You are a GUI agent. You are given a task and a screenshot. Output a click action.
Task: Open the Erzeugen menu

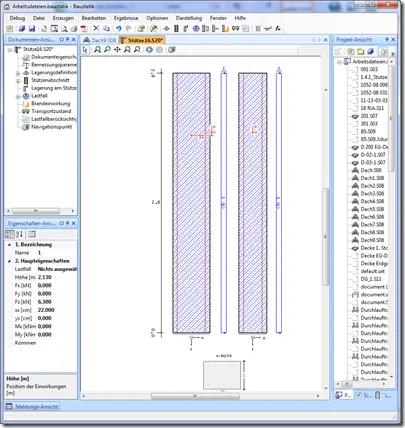tap(63, 18)
